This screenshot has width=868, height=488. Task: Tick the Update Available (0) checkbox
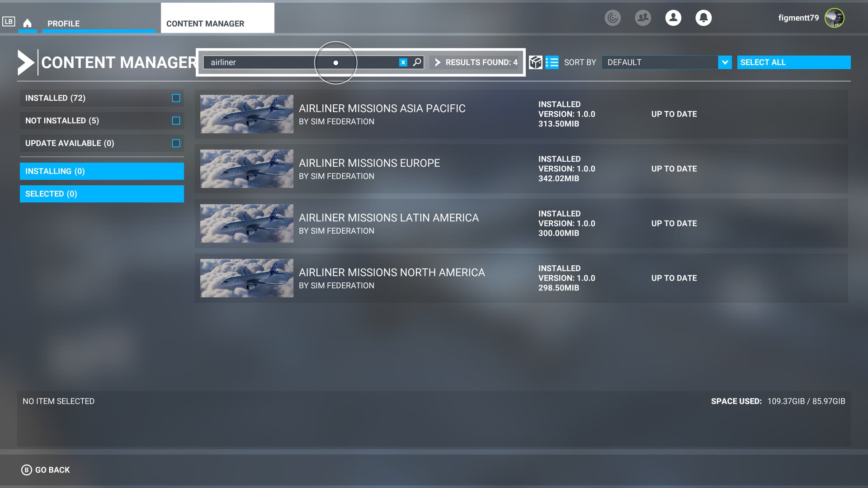176,143
